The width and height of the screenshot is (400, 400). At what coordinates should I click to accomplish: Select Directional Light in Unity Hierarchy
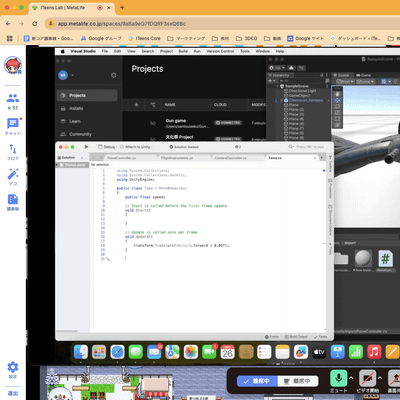tap(302, 91)
